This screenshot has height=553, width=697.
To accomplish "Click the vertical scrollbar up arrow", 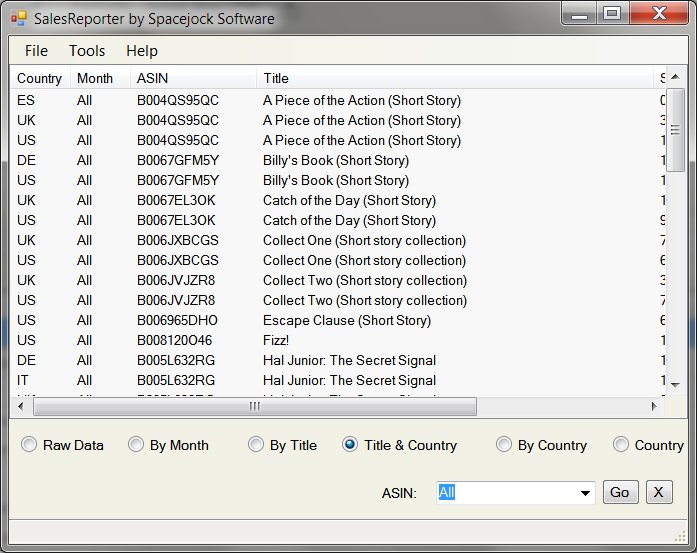I will click(676, 77).
